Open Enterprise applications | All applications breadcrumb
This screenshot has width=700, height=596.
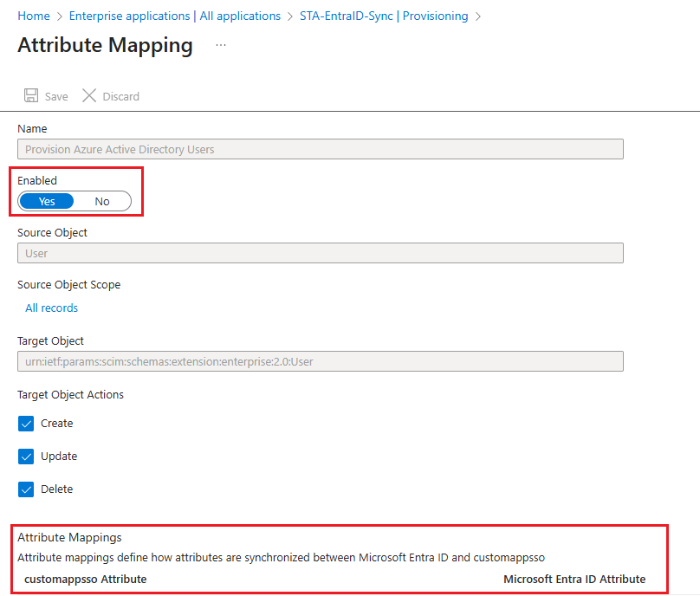[174, 16]
